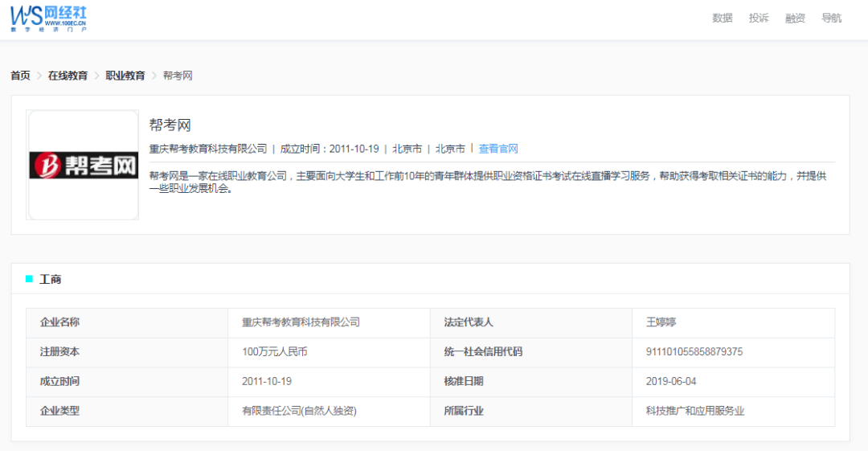Click the 企业名称 label cell

coord(127,322)
